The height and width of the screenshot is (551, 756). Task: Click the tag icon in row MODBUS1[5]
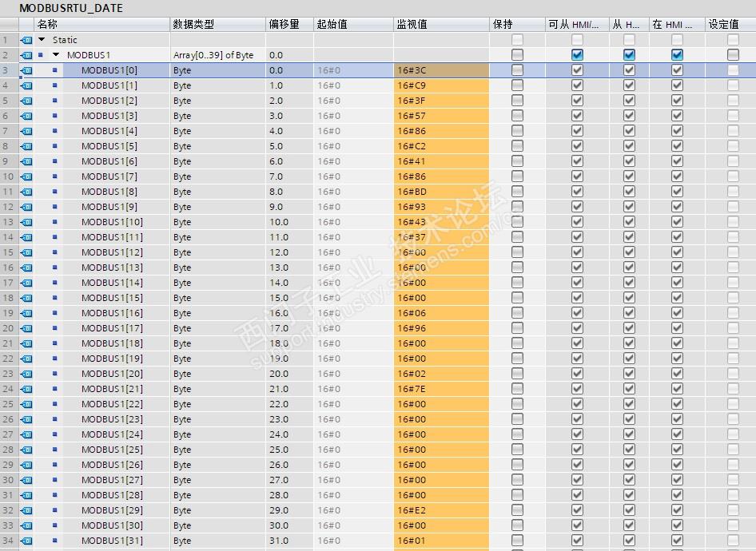pyautogui.click(x=26, y=146)
